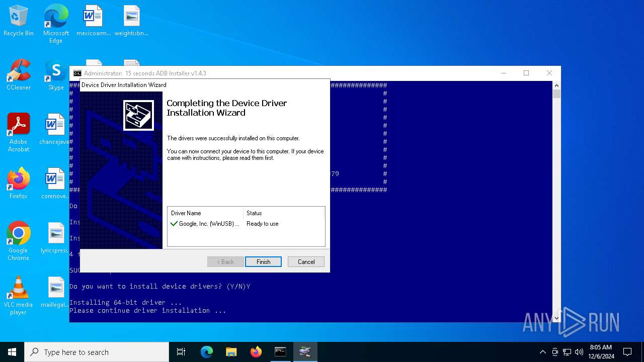Launch Edge from the taskbar
This screenshot has width=644, height=362.
click(207, 352)
